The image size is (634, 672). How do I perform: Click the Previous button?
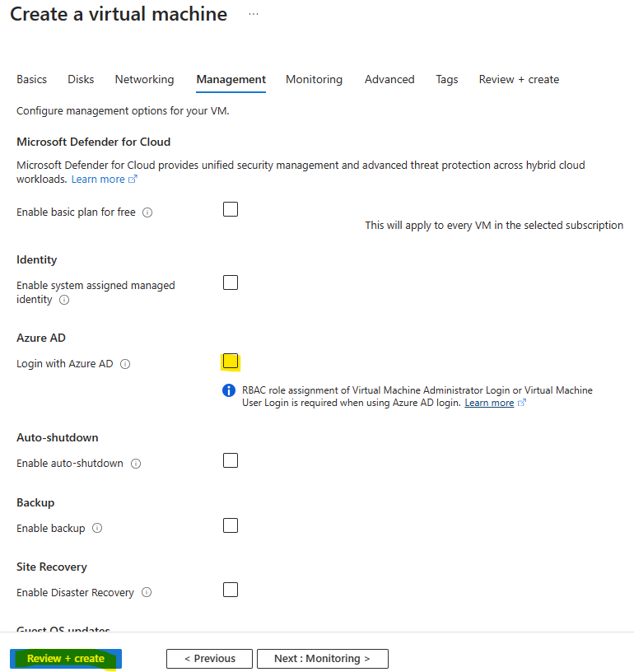209,659
